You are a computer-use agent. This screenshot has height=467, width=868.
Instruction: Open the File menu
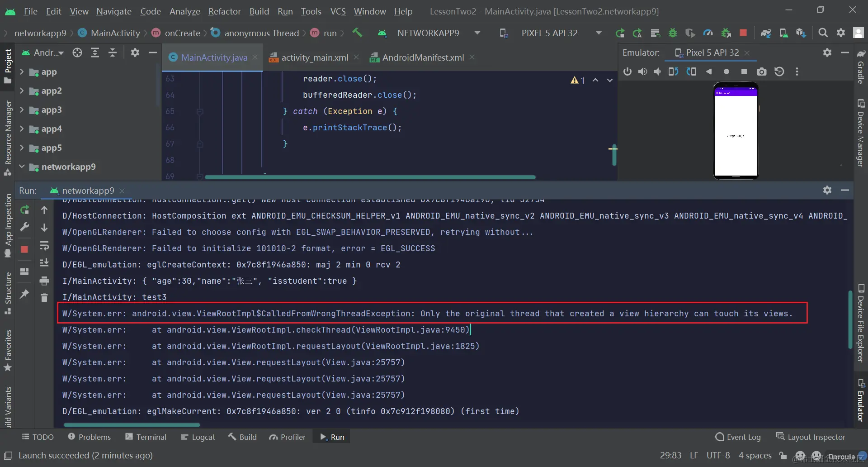tap(30, 11)
